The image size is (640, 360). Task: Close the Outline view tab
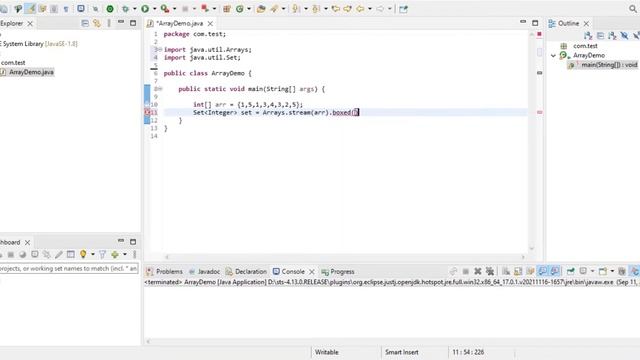pos(586,24)
